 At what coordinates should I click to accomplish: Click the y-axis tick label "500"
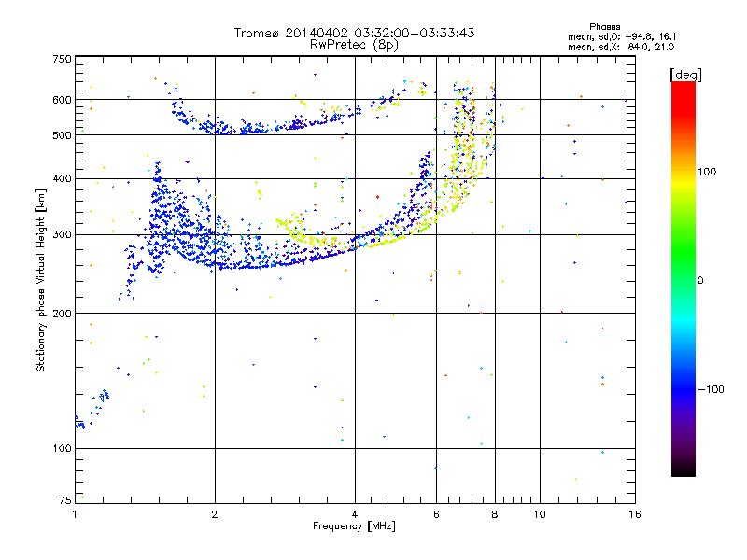click(x=62, y=135)
